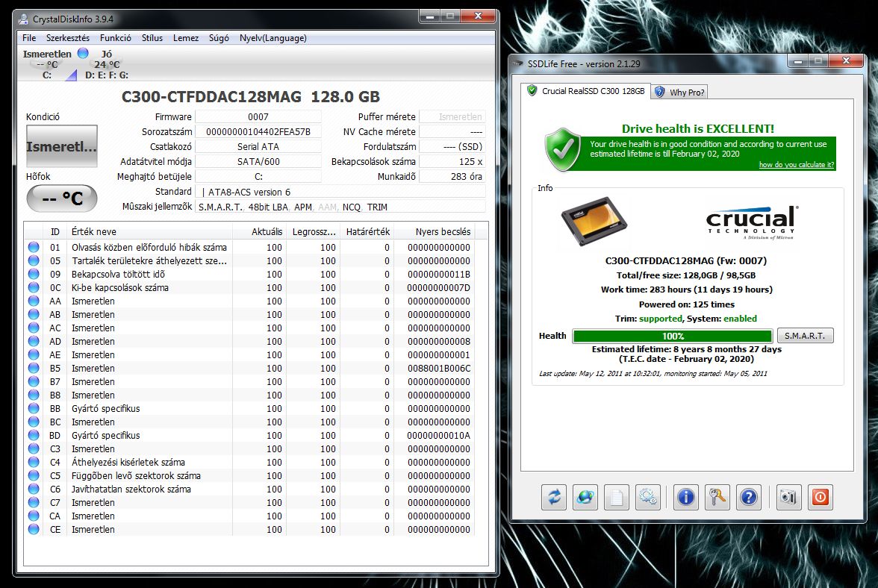Screen dimensions: 878x588
Task: Click the '125 x' power-on count field
Action: pyautogui.click(x=452, y=161)
